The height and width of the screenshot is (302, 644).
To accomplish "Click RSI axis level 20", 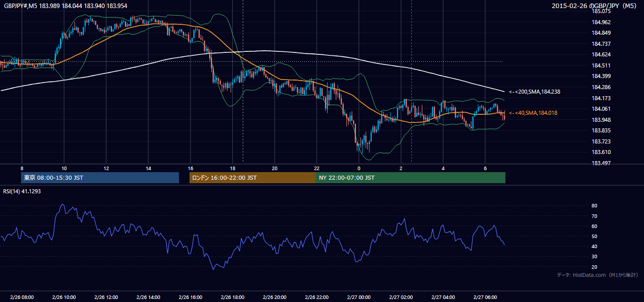I will 595,267.
